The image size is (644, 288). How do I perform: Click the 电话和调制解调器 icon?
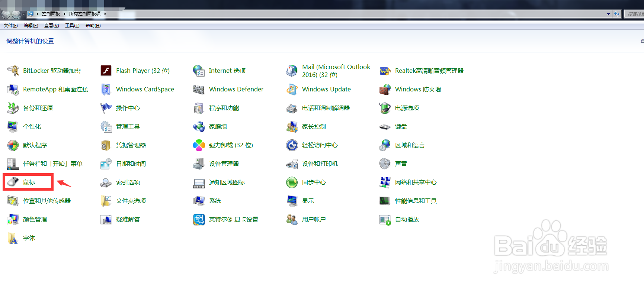292,108
